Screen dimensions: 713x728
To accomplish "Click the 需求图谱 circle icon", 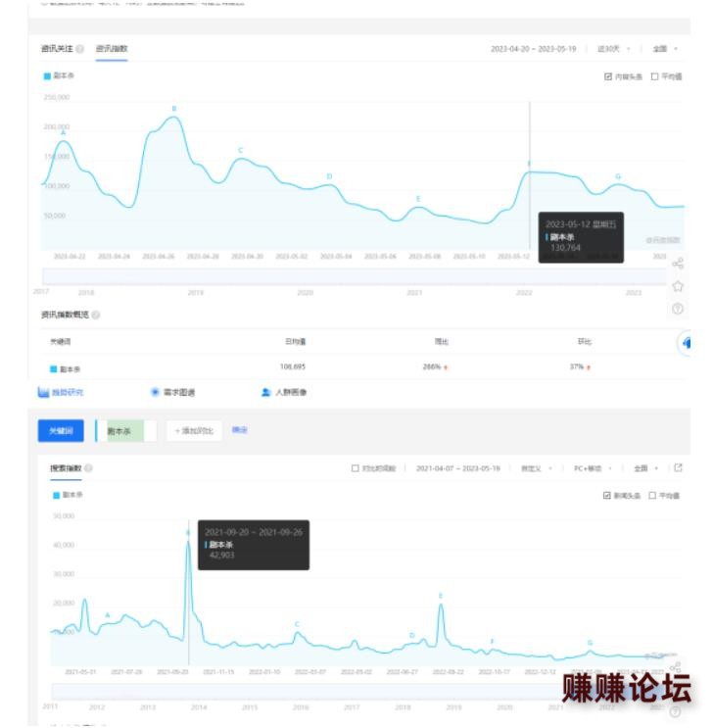I will pos(155,392).
